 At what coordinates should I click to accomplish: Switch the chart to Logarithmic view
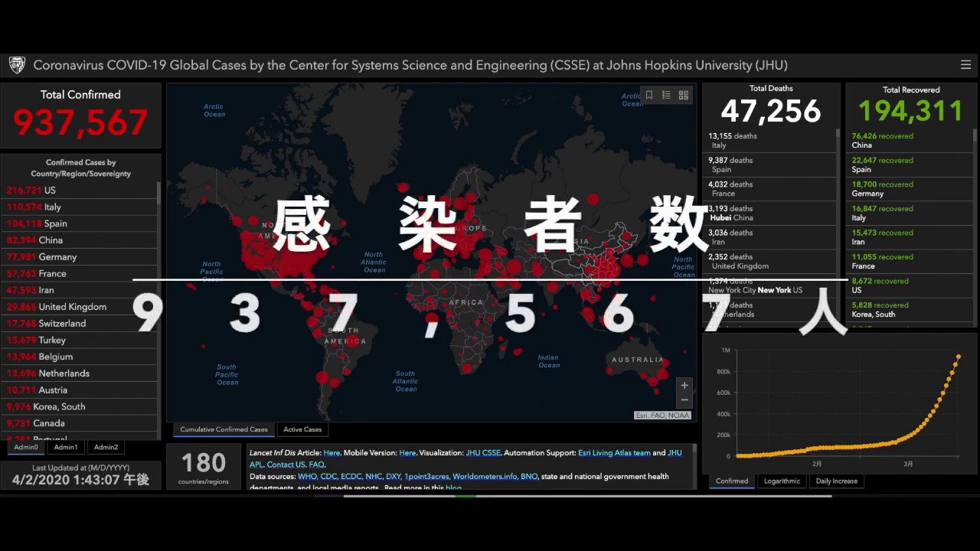[x=782, y=481]
